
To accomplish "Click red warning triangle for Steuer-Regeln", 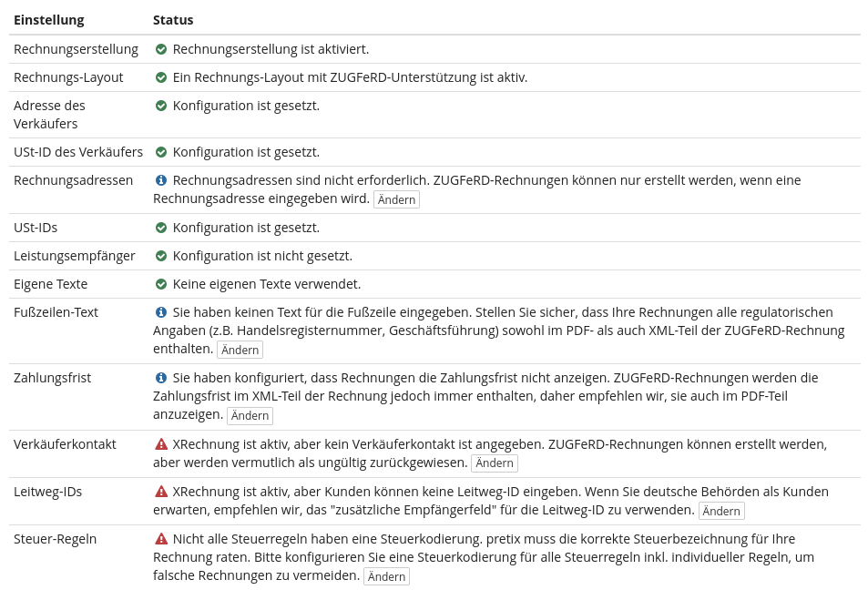I will 161,539.
